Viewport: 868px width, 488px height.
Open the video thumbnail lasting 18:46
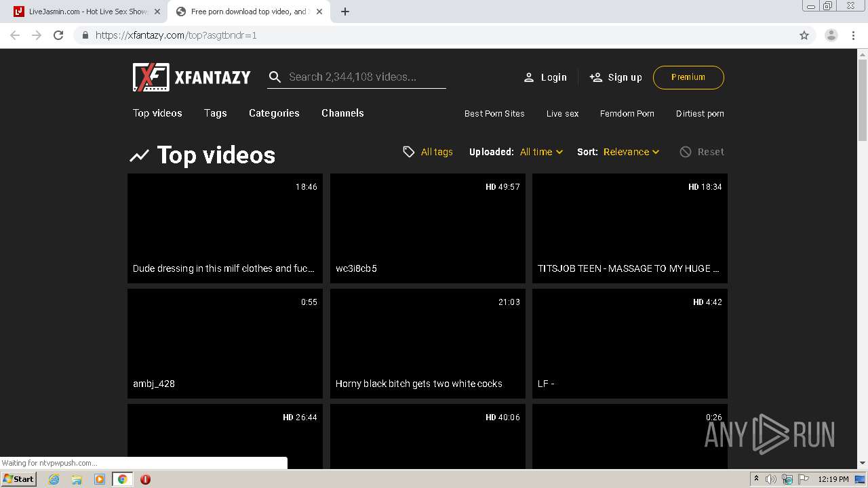coord(225,228)
